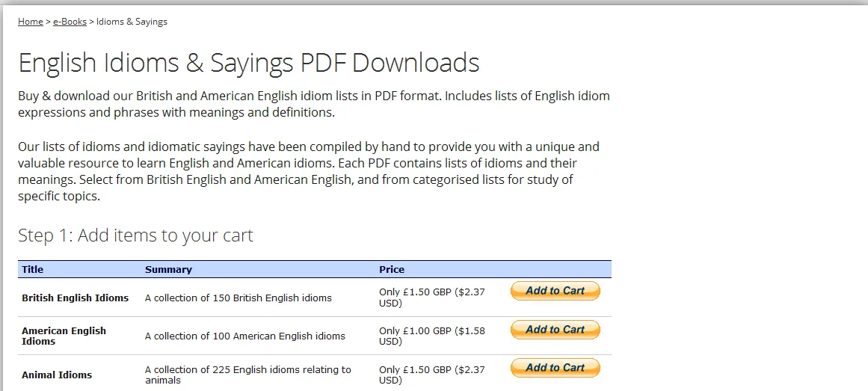
Task: Select the Animal Idioms title
Action: click(57, 375)
